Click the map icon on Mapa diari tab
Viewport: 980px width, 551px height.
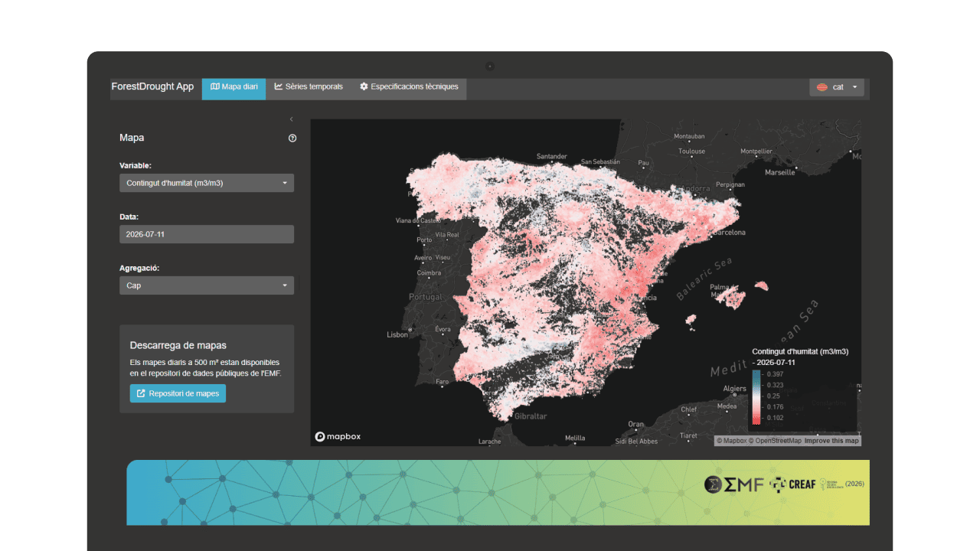pos(215,86)
